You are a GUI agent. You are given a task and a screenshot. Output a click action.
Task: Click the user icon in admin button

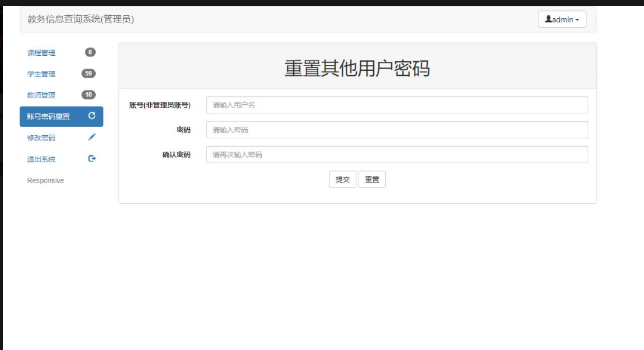pyautogui.click(x=548, y=19)
